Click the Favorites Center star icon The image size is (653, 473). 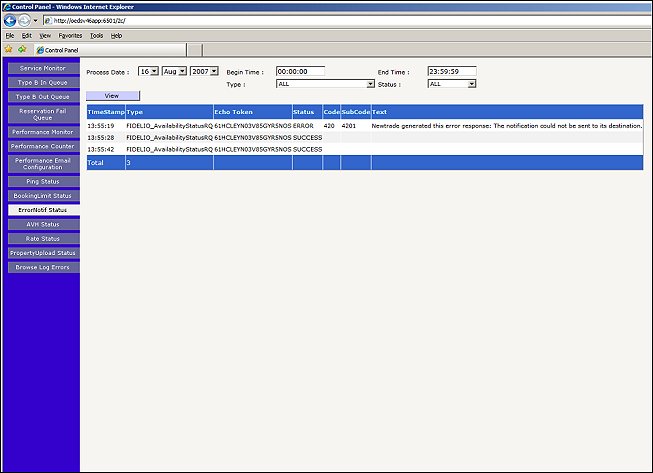(x=8, y=48)
